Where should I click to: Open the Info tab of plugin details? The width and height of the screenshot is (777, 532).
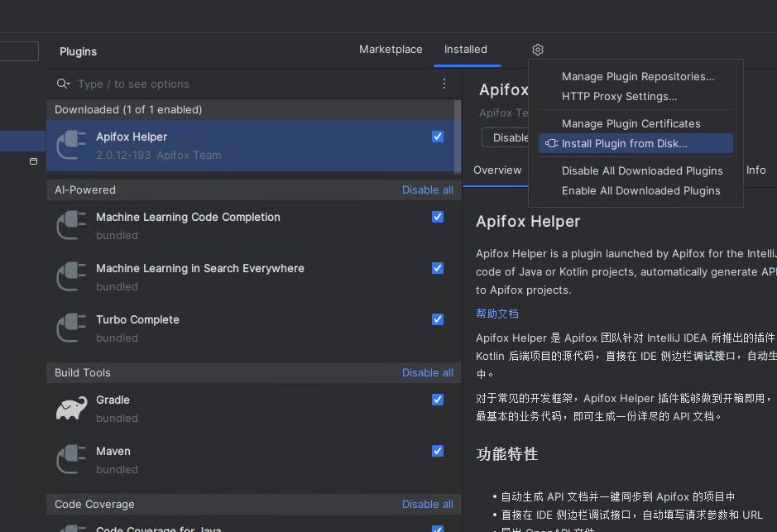(x=755, y=170)
